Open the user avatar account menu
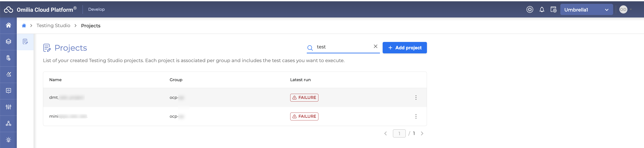Image resolution: width=644 pixels, height=148 pixels. [623, 9]
